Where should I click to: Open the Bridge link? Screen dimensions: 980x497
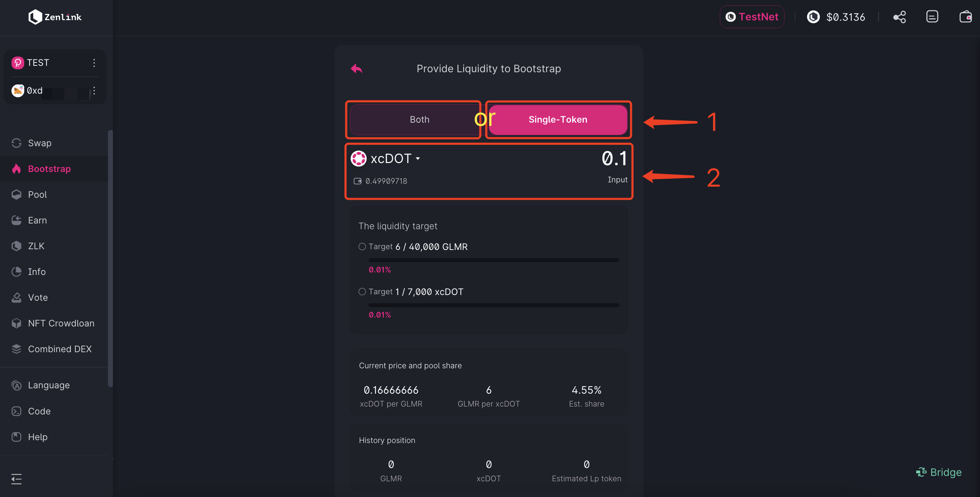point(939,472)
